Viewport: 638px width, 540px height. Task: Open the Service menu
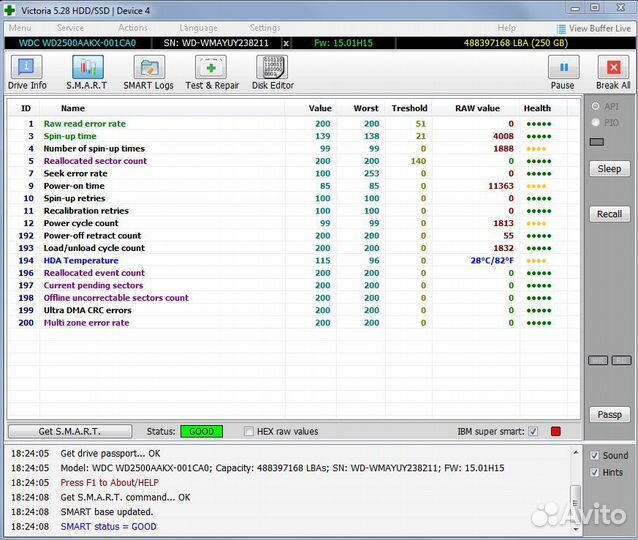click(70, 28)
